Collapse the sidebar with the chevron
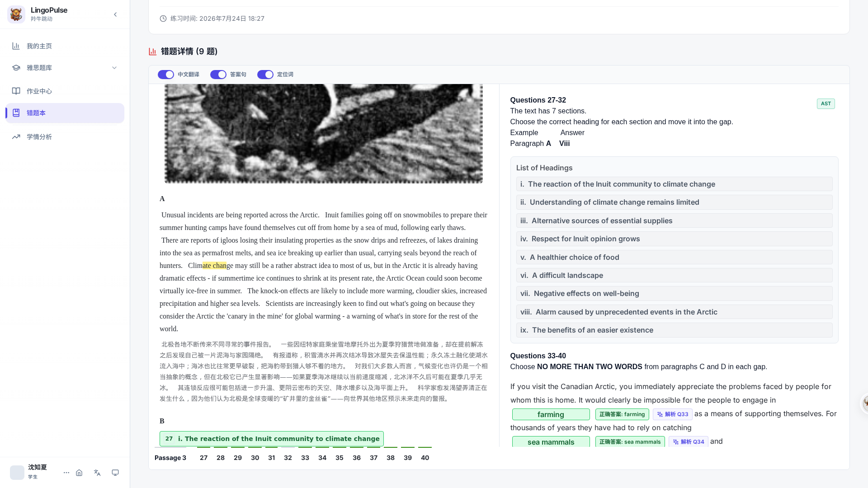 (115, 14)
